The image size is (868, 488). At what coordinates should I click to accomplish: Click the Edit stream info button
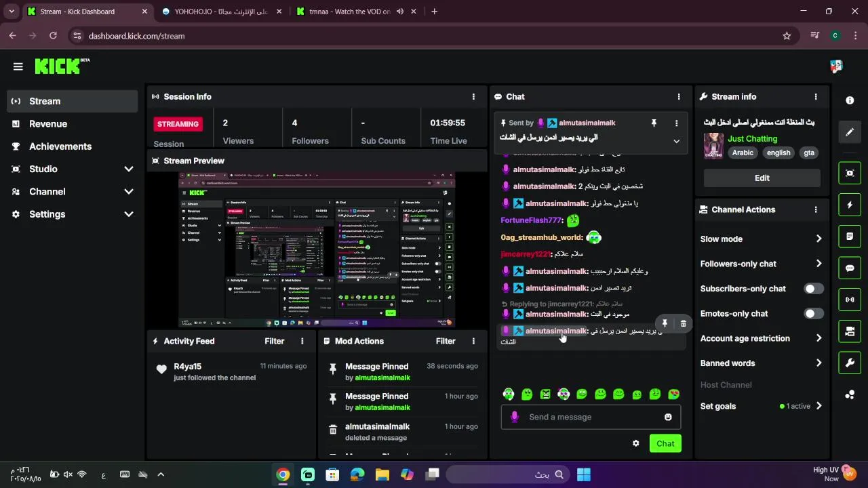coord(762,178)
